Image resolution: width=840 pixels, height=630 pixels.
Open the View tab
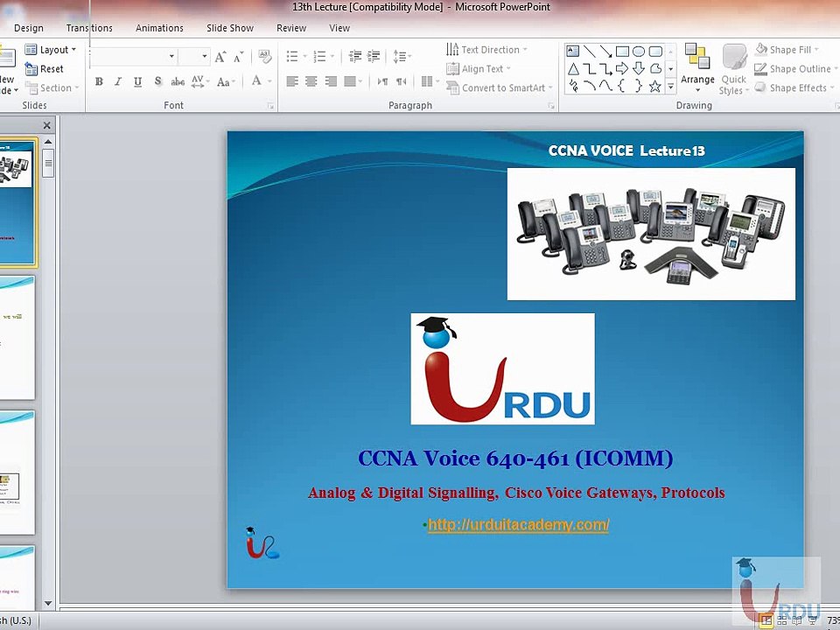[339, 28]
